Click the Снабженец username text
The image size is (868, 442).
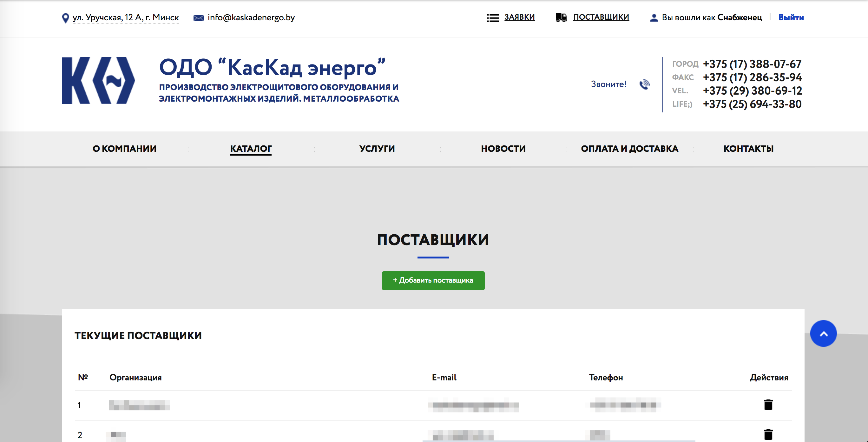740,17
